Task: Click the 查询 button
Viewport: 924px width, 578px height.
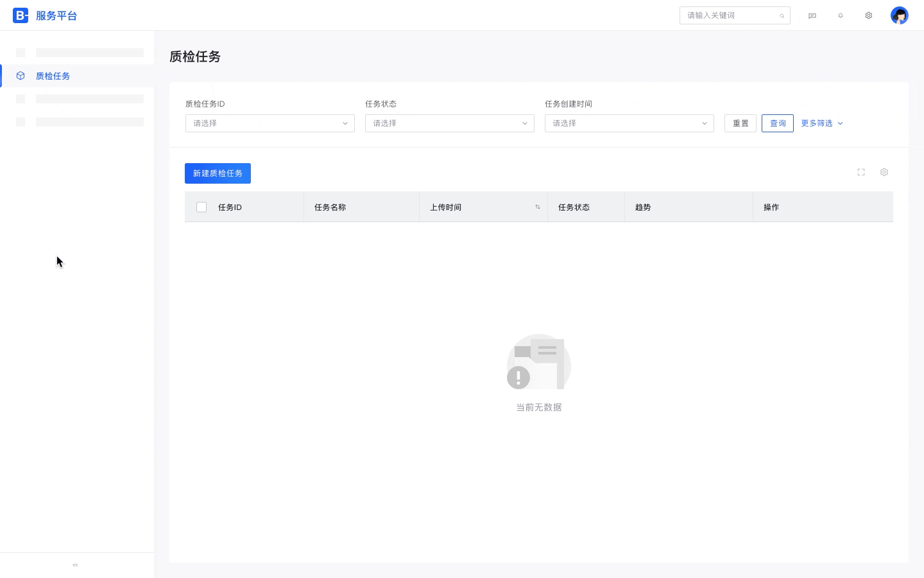Action: pos(778,123)
